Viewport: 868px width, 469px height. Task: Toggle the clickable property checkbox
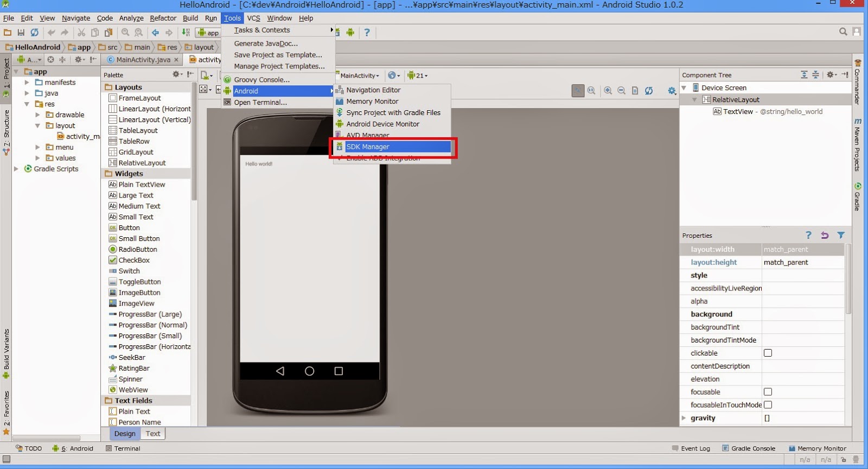click(768, 353)
